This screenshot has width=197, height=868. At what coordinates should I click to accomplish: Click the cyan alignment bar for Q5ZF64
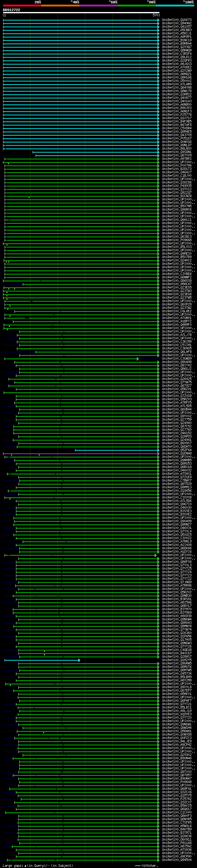coord(117,450)
